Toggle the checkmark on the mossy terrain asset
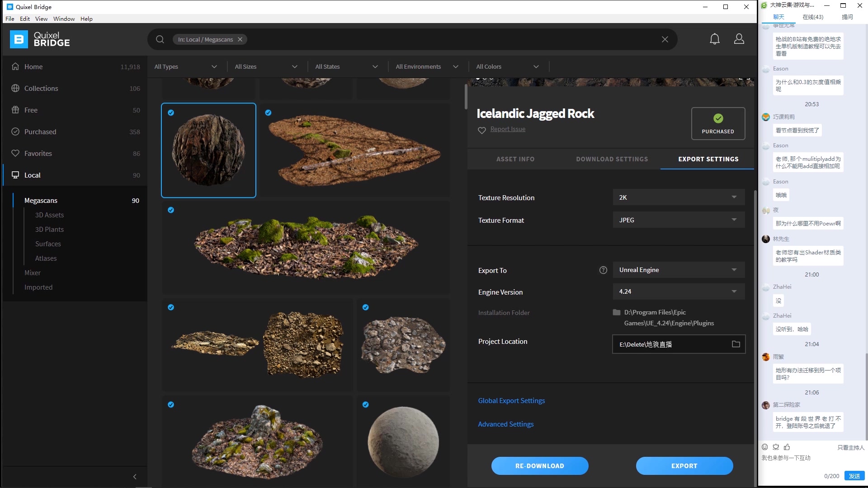The width and height of the screenshot is (868, 488). tap(170, 210)
